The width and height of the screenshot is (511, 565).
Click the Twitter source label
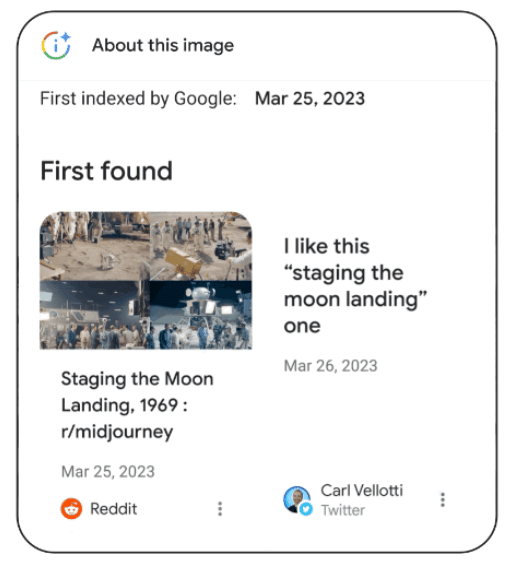[x=343, y=510]
